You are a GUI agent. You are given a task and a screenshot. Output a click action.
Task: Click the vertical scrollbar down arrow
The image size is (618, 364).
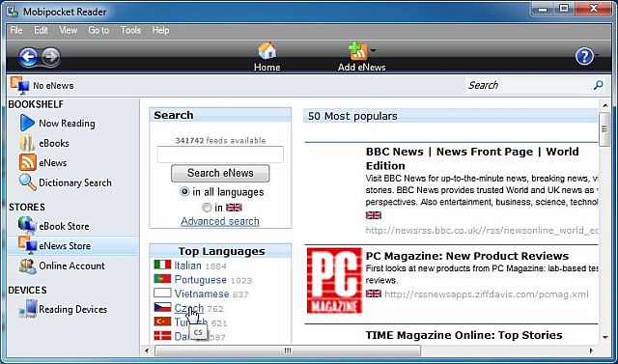click(605, 337)
